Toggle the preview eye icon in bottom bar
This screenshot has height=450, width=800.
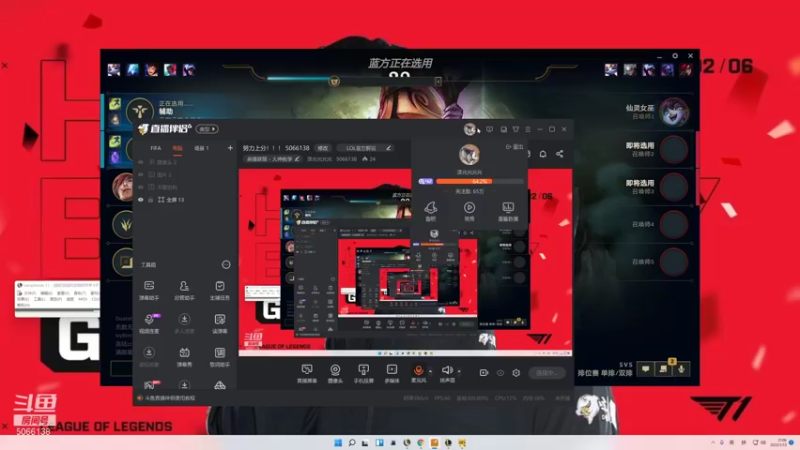coord(501,373)
